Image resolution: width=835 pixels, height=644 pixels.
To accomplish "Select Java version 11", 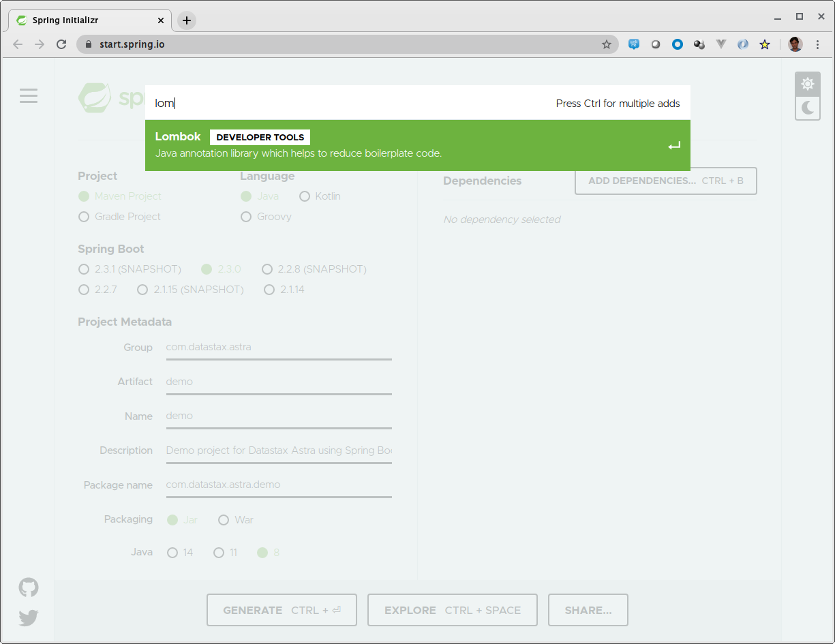I will click(x=225, y=553).
